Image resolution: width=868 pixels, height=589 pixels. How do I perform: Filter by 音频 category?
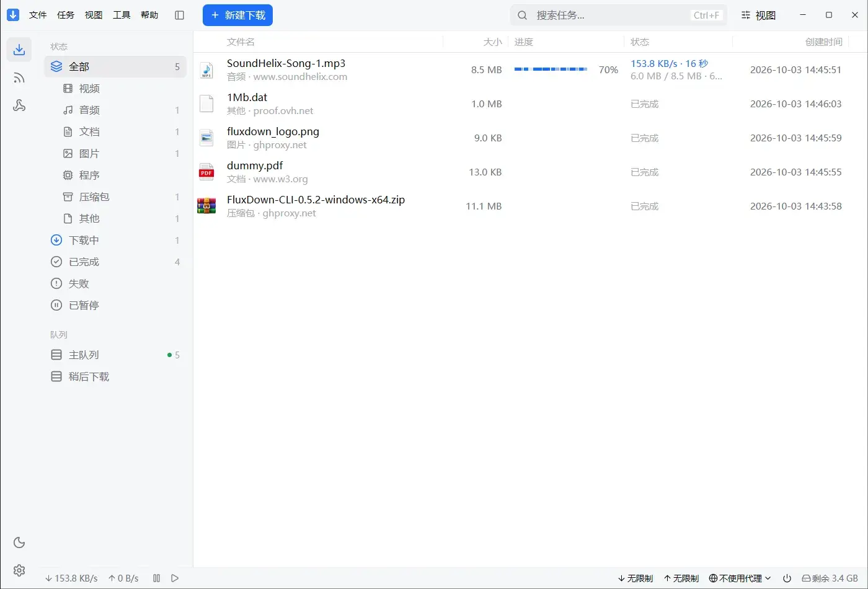115,110
